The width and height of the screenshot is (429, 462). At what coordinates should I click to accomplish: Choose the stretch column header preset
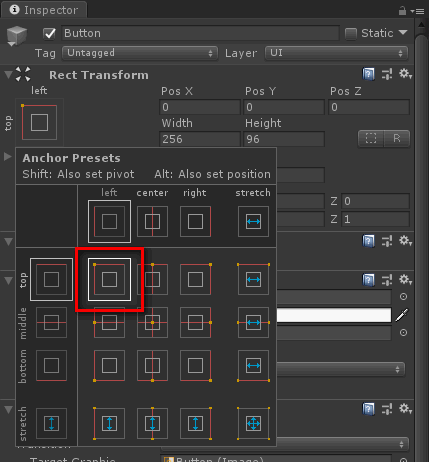(253, 221)
